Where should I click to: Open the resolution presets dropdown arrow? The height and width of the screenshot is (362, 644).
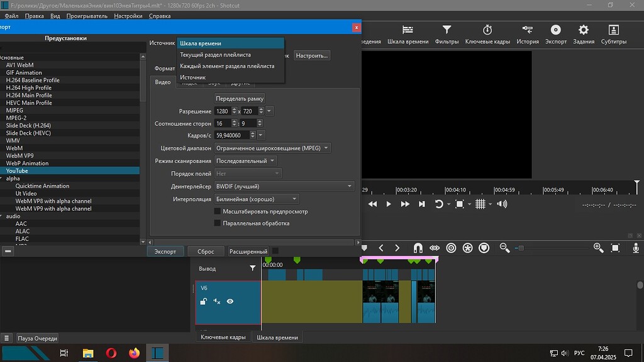[x=269, y=111]
